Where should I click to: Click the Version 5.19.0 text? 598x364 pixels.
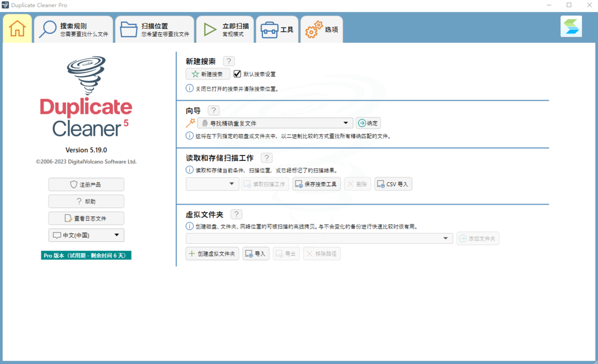tap(86, 150)
